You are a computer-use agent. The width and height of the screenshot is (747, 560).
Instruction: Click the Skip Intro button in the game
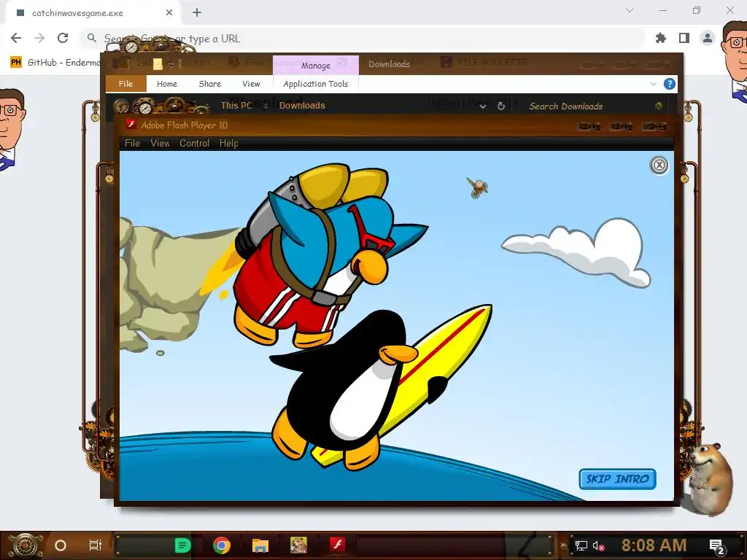617,478
